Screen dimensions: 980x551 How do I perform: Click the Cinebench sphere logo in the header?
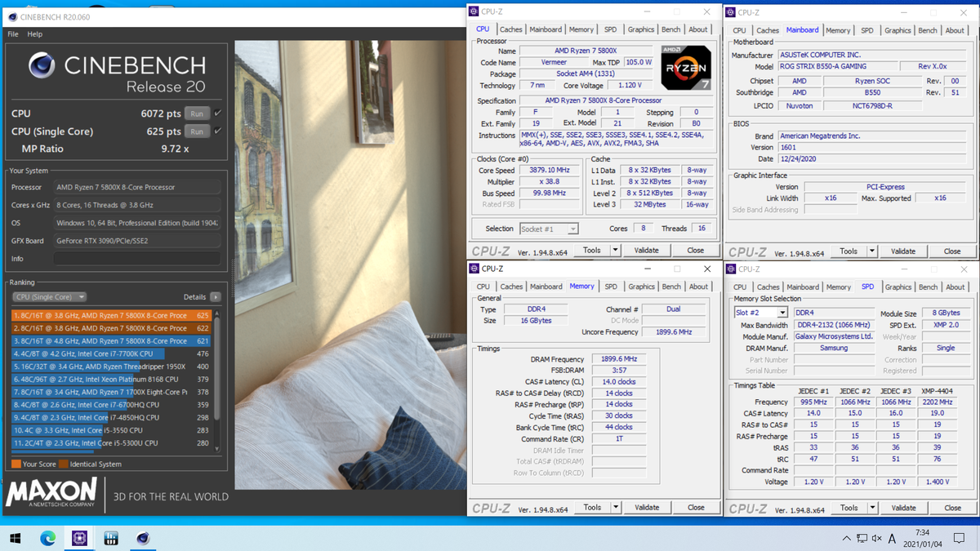click(x=41, y=65)
